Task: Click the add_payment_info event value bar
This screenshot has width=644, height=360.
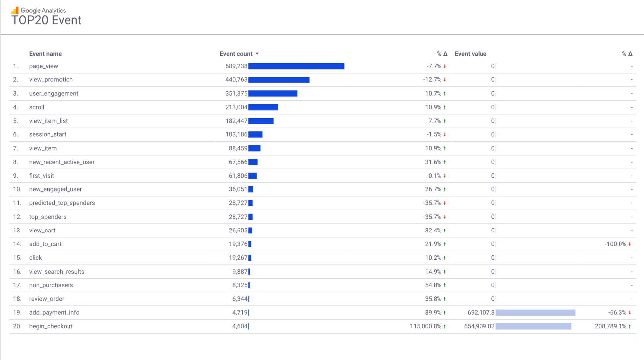Action: click(x=535, y=313)
